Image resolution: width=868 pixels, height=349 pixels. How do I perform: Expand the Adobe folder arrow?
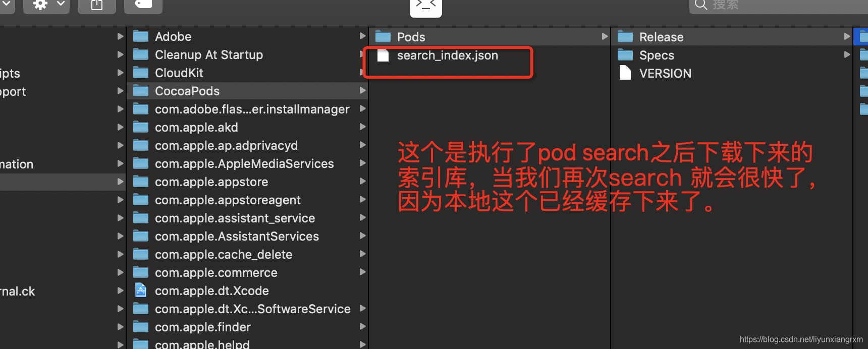362,36
